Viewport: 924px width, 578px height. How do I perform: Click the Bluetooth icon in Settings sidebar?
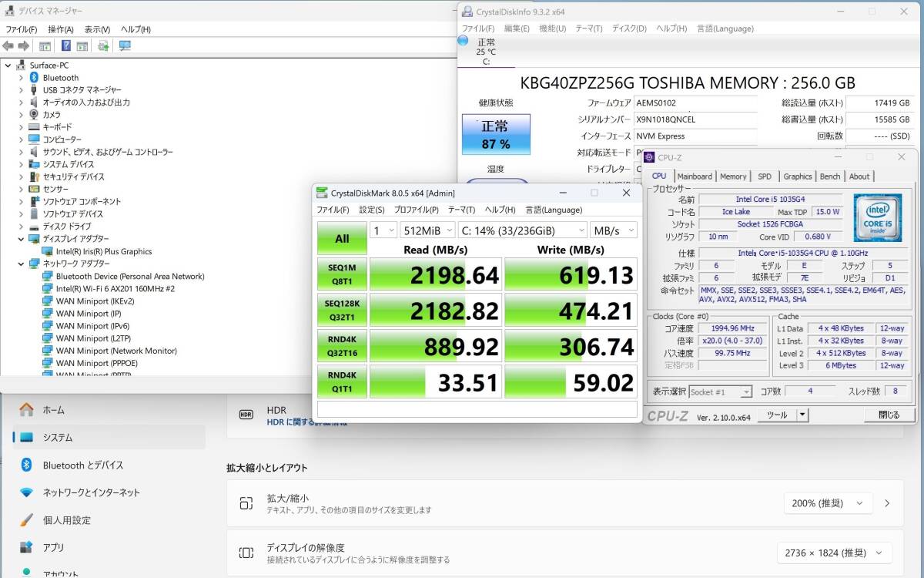coord(26,465)
